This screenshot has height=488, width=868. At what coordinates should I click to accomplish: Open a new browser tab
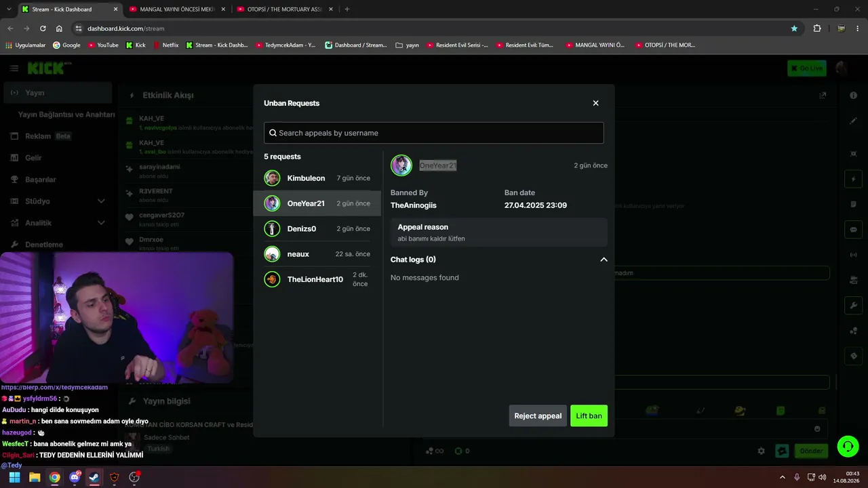coord(347,9)
